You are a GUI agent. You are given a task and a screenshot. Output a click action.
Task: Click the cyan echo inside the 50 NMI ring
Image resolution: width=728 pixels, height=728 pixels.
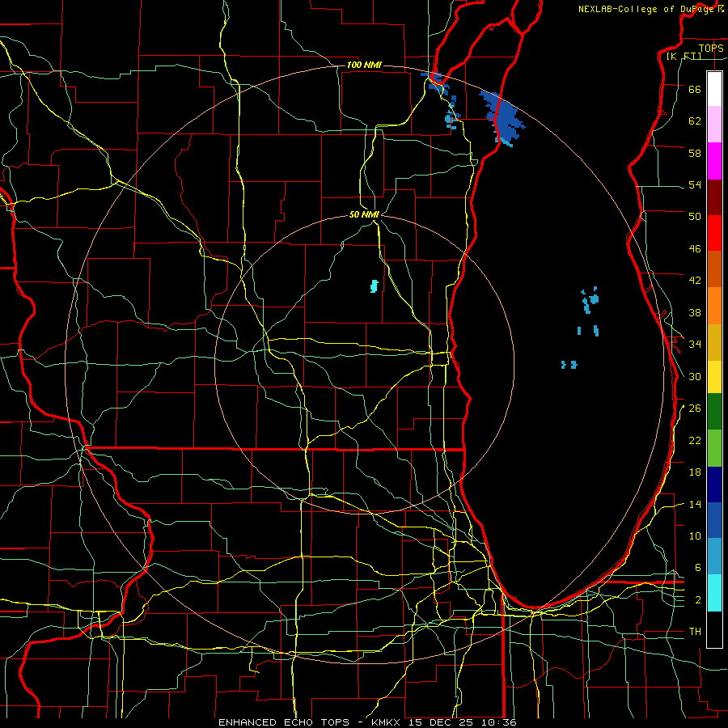(375, 286)
